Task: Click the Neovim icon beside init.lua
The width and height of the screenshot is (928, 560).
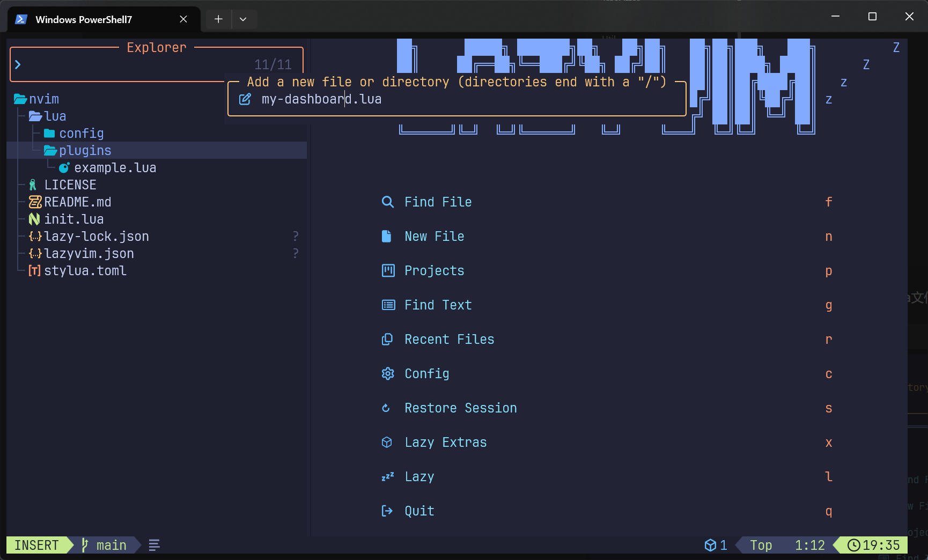Action: coord(34,219)
